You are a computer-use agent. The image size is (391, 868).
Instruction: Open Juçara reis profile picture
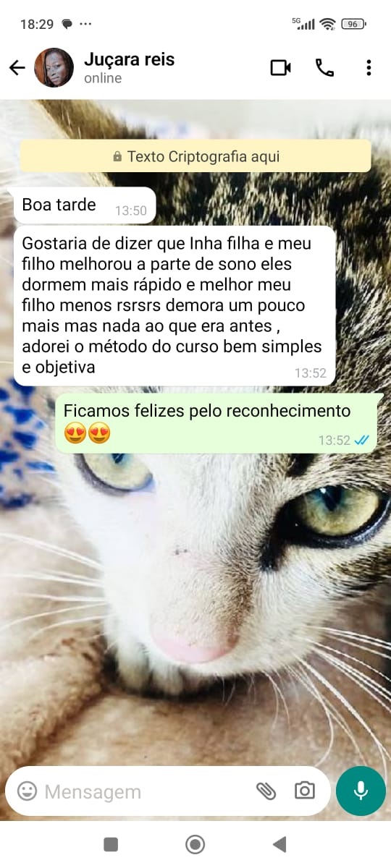coord(54,68)
